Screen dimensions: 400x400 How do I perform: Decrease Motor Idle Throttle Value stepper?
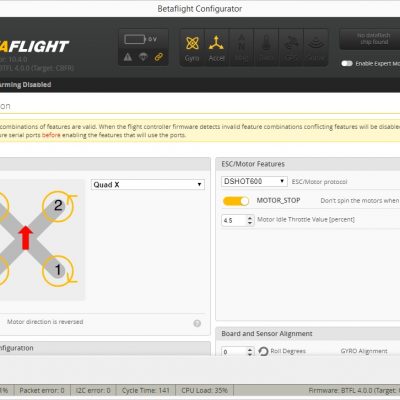(250, 223)
